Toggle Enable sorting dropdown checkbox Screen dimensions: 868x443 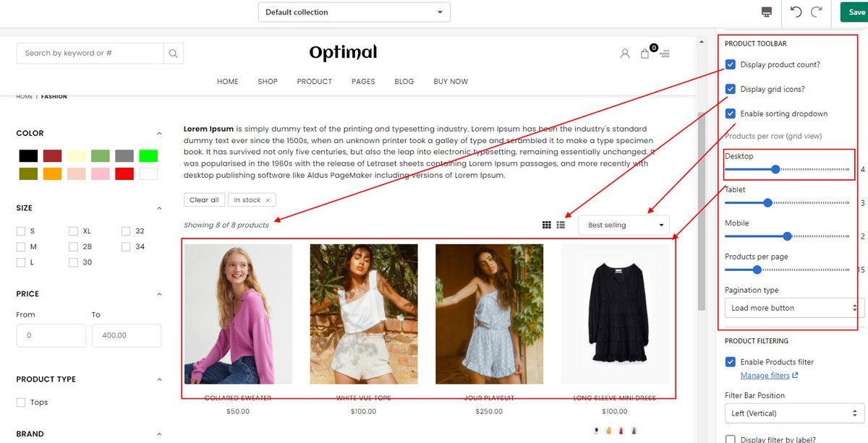731,114
